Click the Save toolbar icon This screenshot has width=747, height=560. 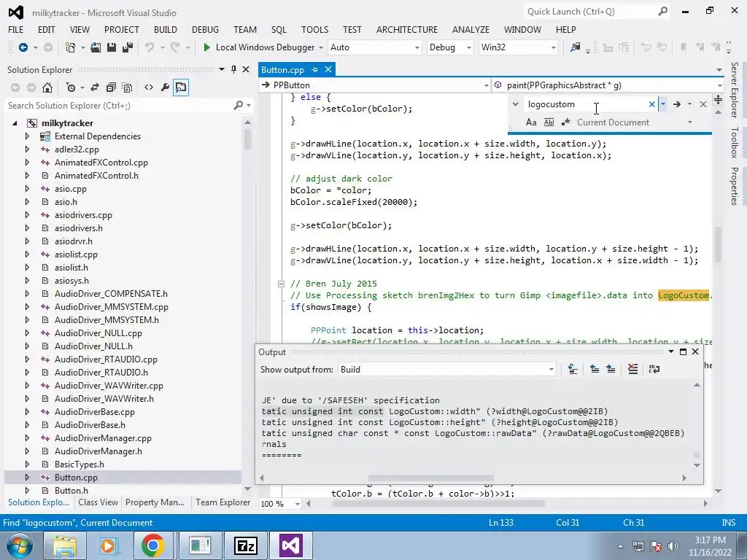pos(112,47)
